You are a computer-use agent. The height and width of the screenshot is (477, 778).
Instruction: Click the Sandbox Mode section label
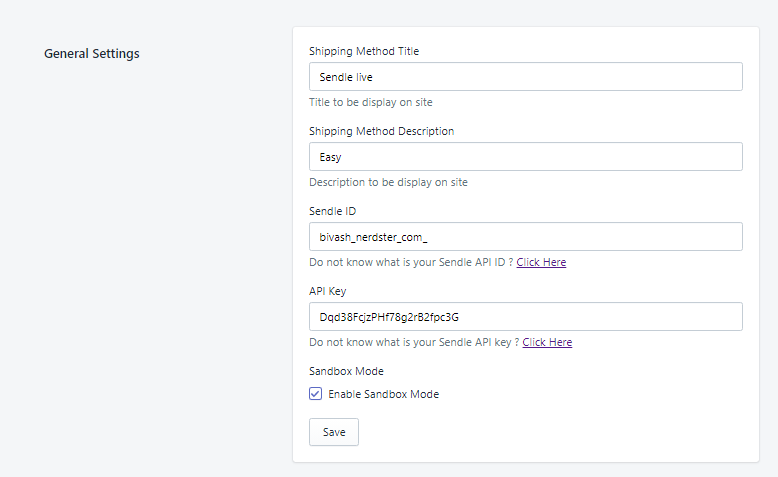coord(346,371)
